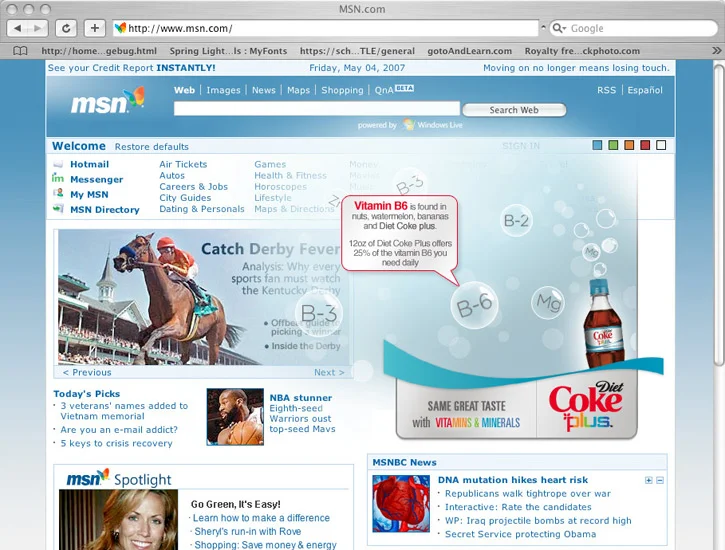725x550 pixels.
Task: Go to Next derby slide
Action: coord(329,372)
